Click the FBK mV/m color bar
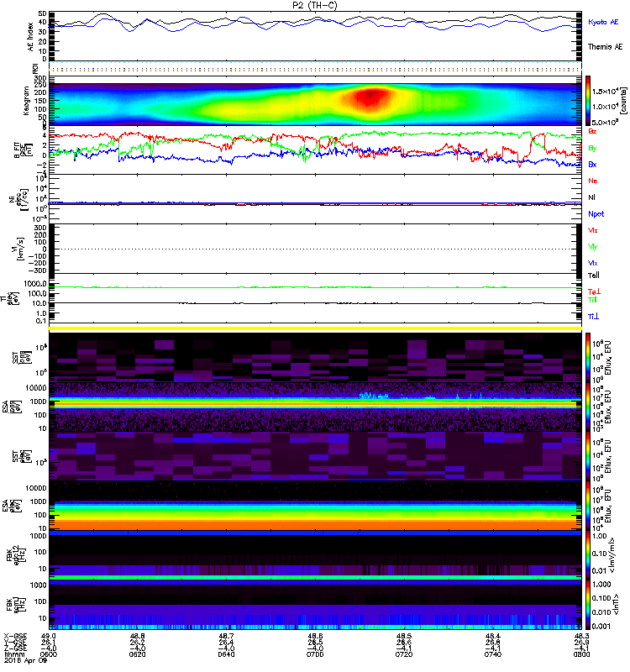Screen dimensions: 630x672 pos(588,555)
